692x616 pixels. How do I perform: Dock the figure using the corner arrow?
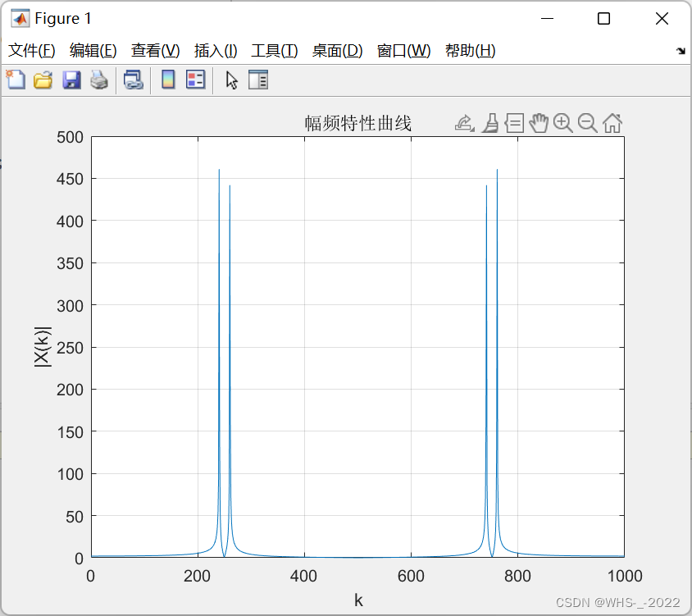coord(681,51)
